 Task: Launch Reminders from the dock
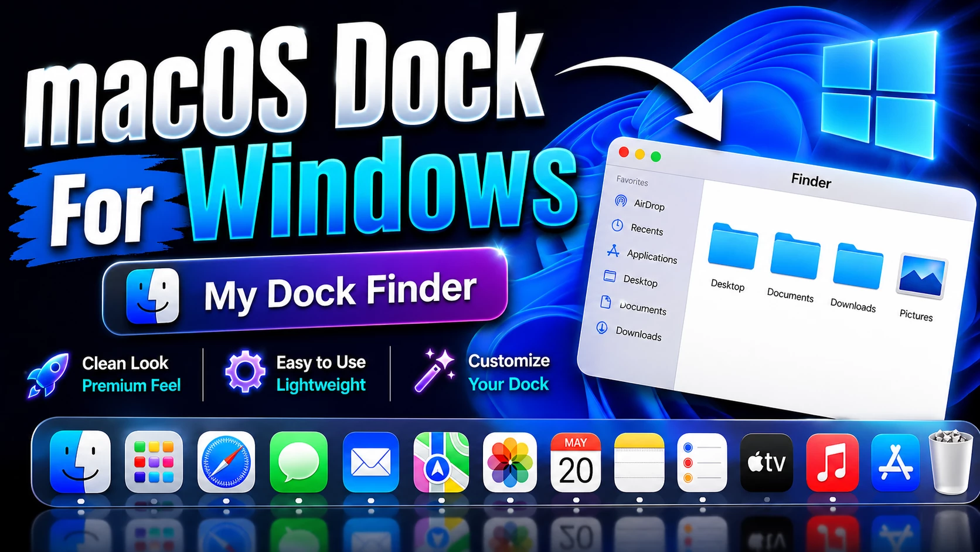702,462
